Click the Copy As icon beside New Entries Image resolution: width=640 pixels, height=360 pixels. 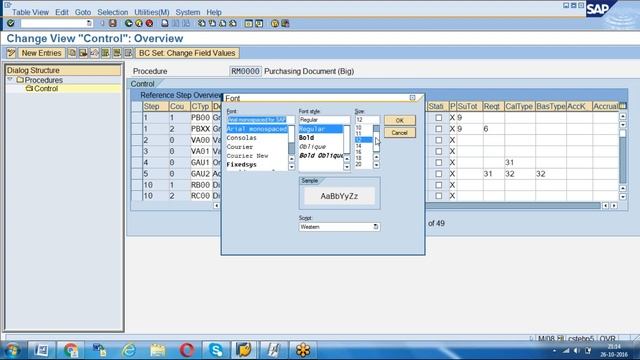(x=72, y=53)
